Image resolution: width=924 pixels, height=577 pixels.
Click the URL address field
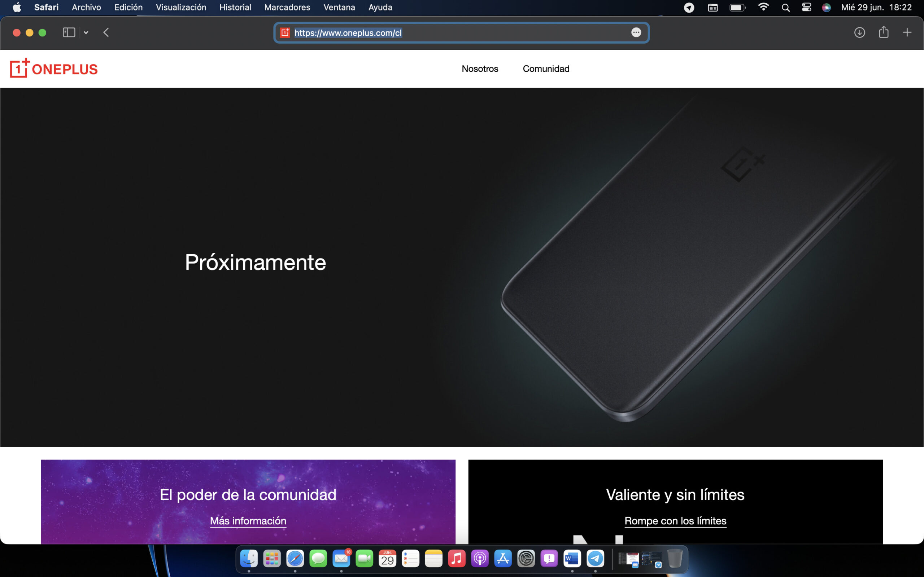click(x=458, y=32)
